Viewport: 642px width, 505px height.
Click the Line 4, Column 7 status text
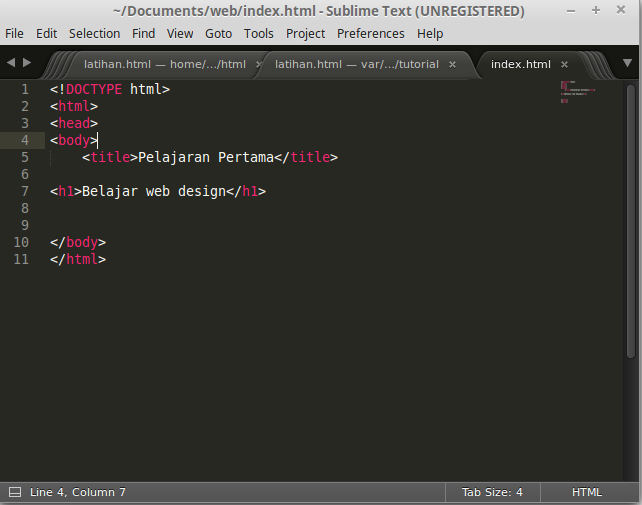click(x=78, y=492)
